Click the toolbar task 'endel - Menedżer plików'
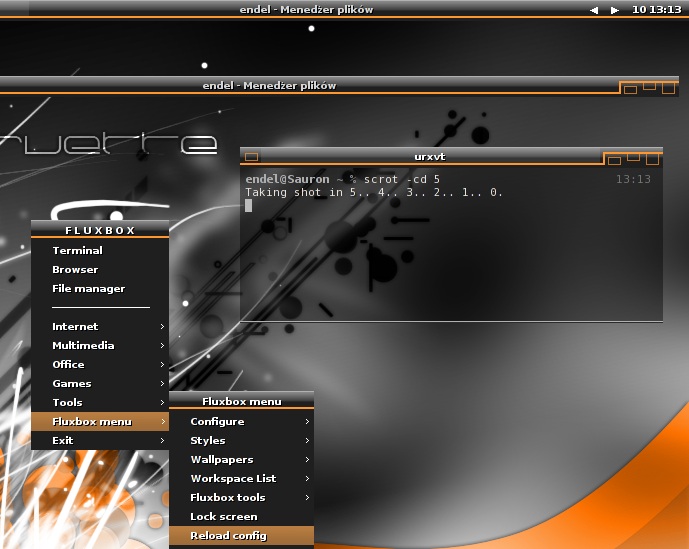The width and height of the screenshot is (689, 549). point(306,9)
